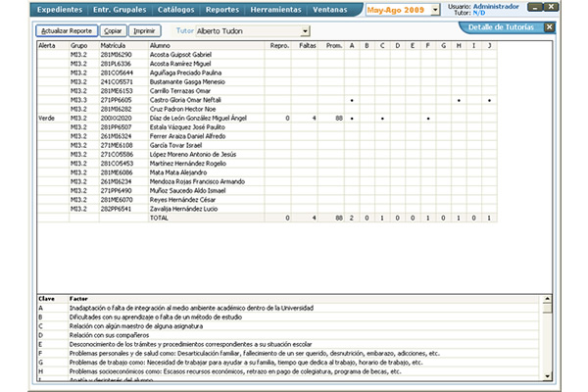Open the Herramientas menu
This screenshot has width=588, height=392.
tap(282, 9)
